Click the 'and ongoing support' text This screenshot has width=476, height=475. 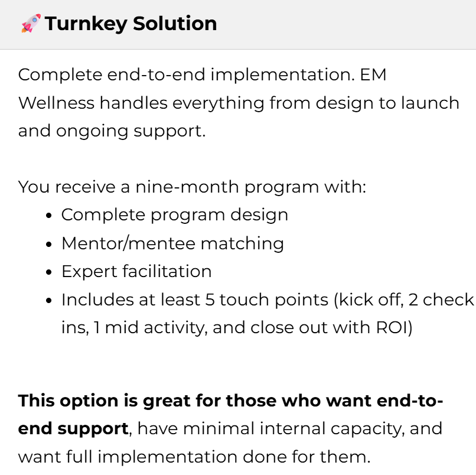point(112,131)
